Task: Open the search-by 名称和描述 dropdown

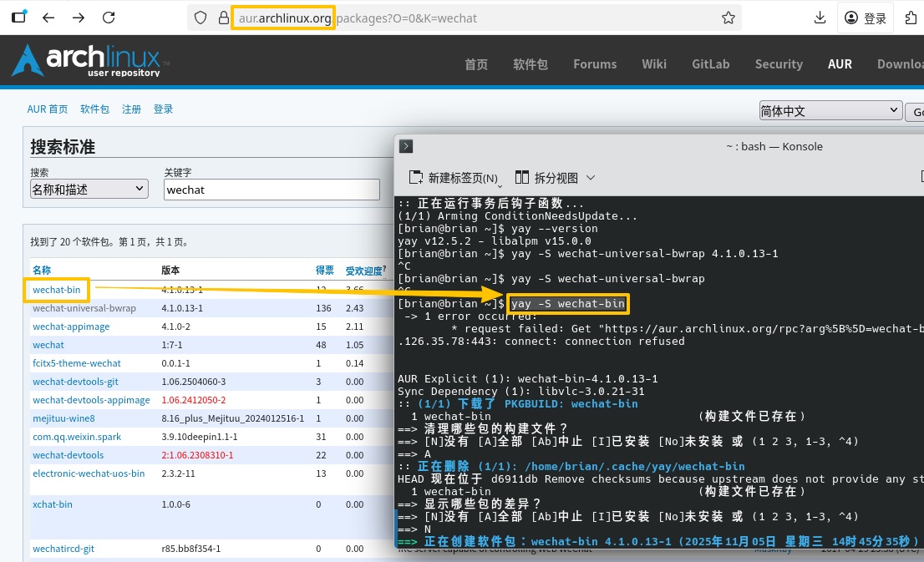Action: (89, 190)
